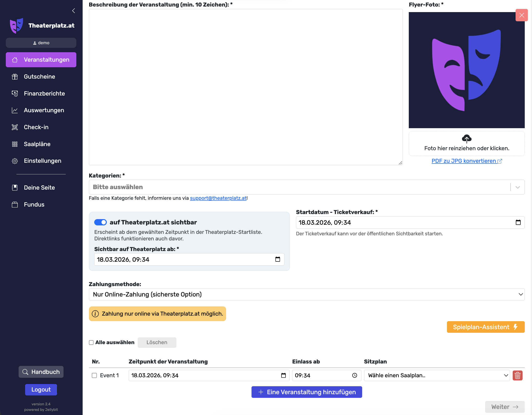Collapse the sidebar with the chevron arrow

(73, 11)
